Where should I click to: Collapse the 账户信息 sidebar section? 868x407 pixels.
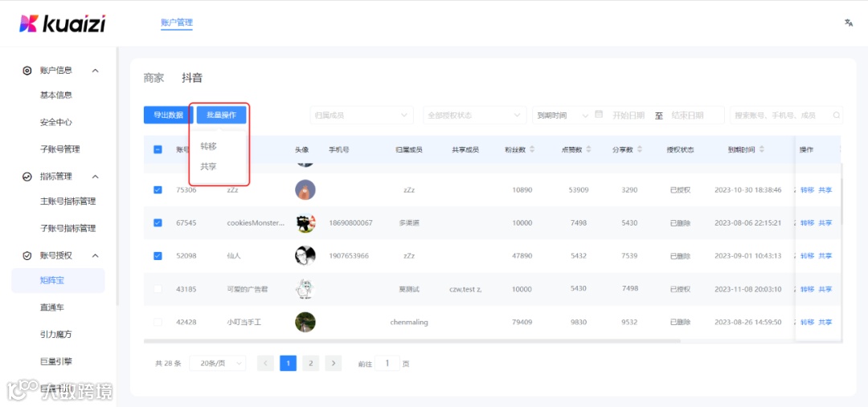click(95, 71)
